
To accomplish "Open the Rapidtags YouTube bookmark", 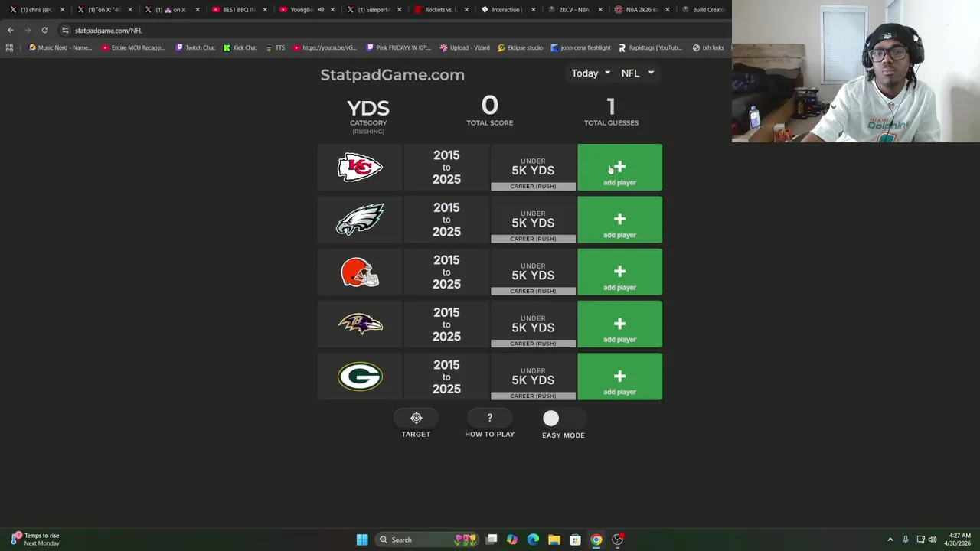I will pyautogui.click(x=650, y=47).
